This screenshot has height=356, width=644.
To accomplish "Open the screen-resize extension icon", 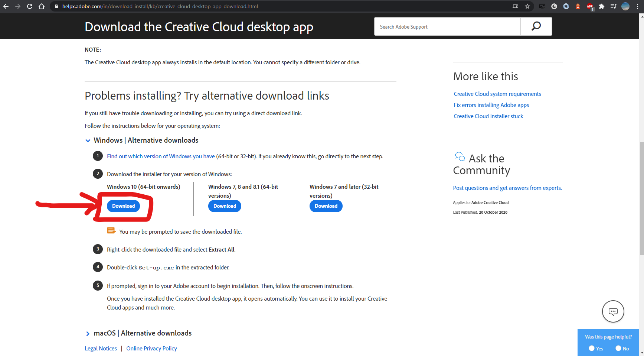I will (542, 6).
